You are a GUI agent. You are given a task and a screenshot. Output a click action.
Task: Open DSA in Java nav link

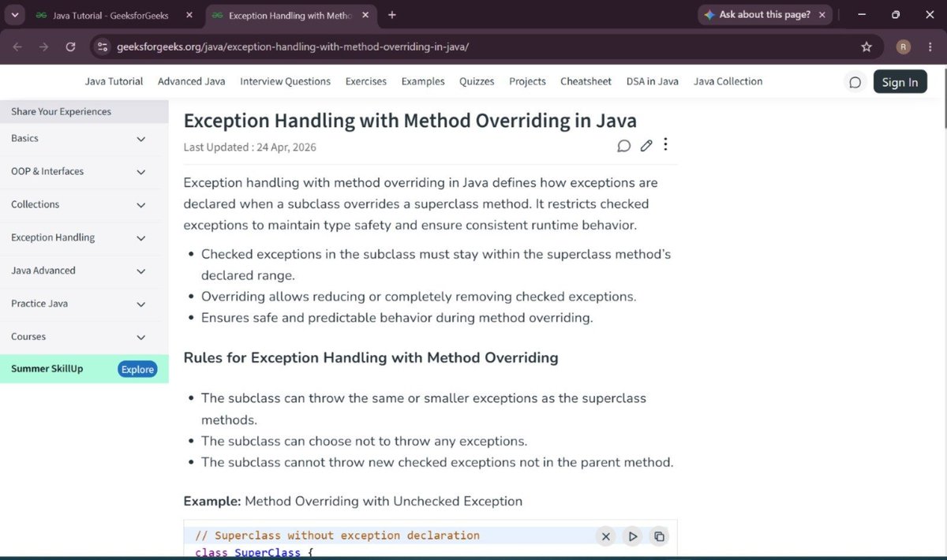pyautogui.click(x=653, y=81)
